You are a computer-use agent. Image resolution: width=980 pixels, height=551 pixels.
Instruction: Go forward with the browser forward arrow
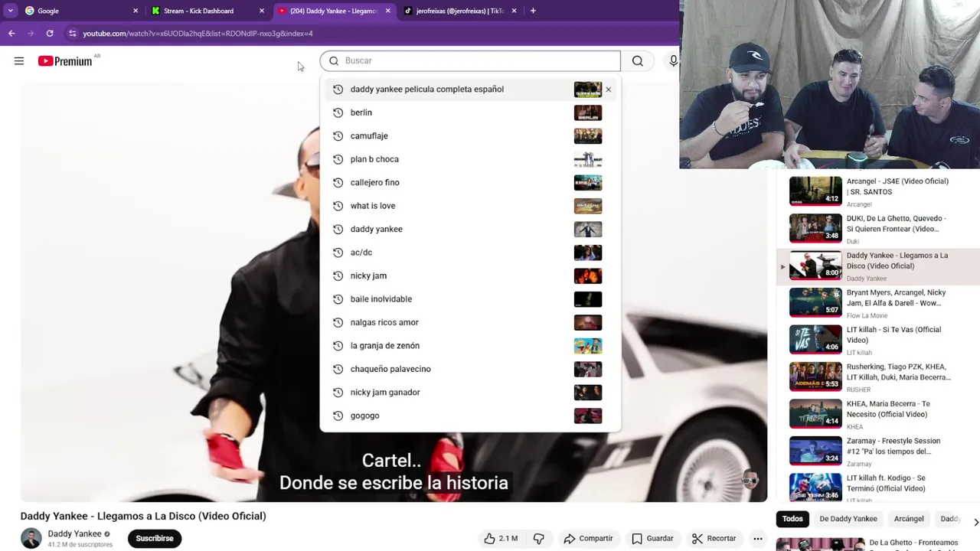(31, 34)
